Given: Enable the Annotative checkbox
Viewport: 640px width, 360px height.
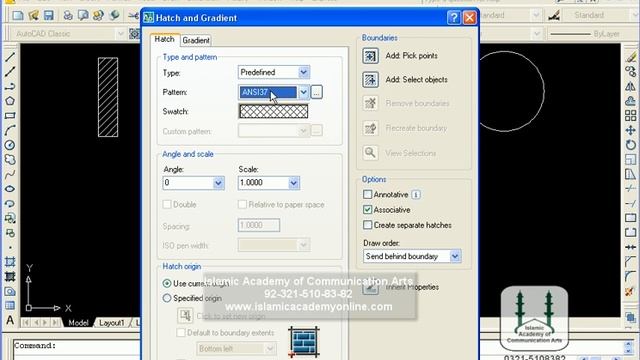Looking at the screenshot, I should coord(367,194).
